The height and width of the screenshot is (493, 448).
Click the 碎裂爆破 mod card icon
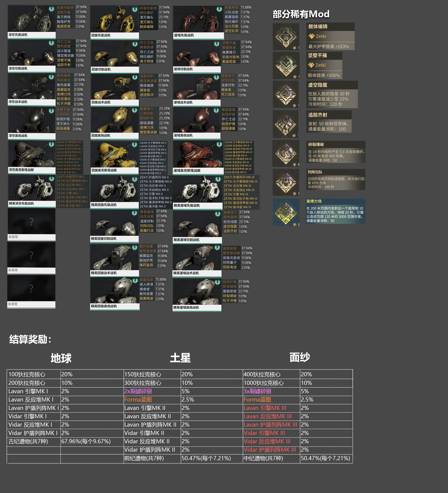tap(286, 153)
